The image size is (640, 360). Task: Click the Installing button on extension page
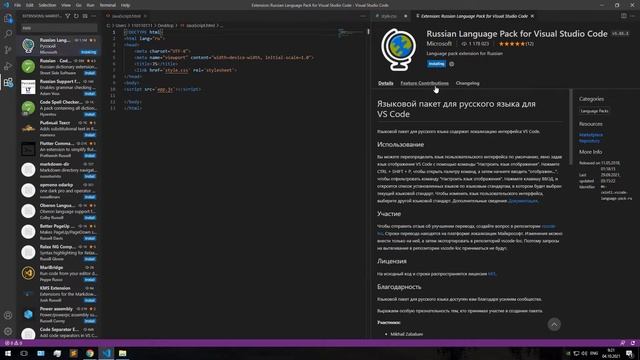436,64
